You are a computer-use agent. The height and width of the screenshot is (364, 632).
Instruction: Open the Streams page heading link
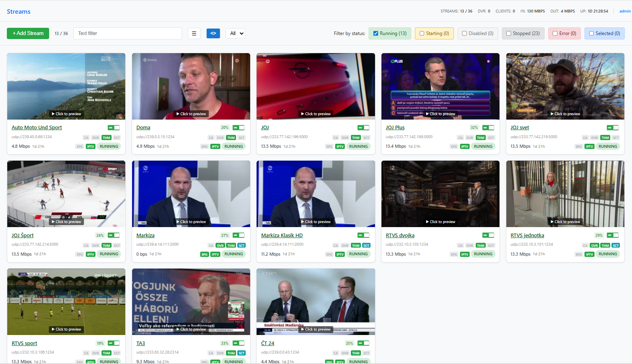(19, 12)
